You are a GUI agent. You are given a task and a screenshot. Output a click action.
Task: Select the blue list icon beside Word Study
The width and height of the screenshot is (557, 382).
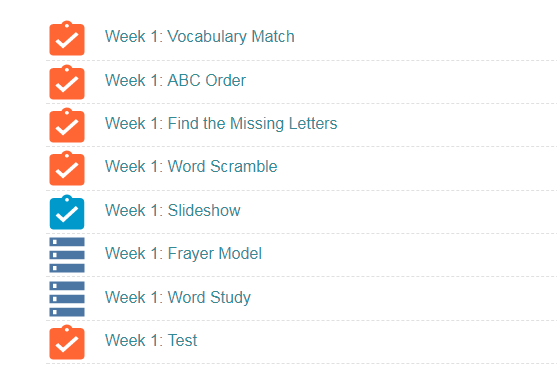click(67, 299)
